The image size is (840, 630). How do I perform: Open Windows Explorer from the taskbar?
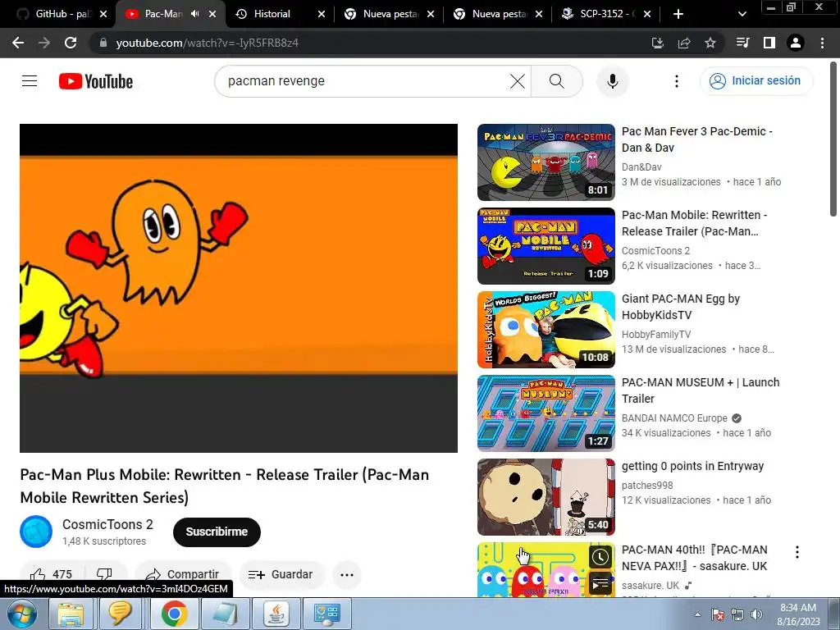(71, 614)
